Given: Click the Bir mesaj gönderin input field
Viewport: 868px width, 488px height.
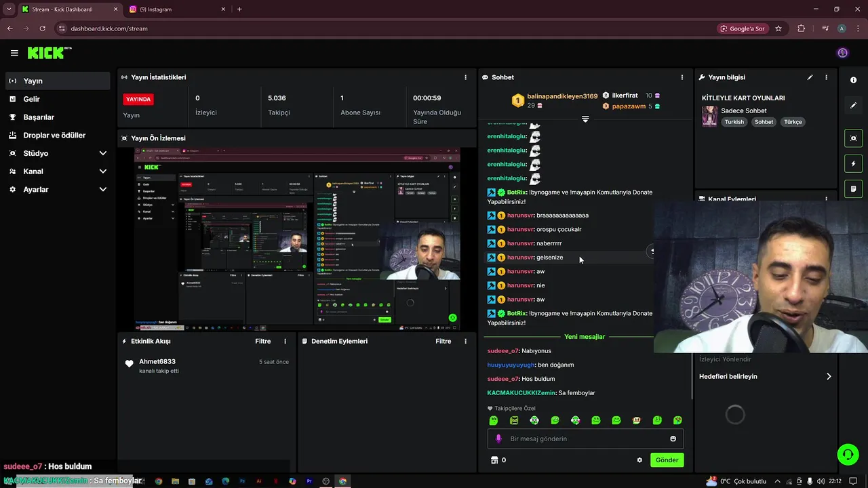Looking at the screenshot, I should [x=585, y=439].
